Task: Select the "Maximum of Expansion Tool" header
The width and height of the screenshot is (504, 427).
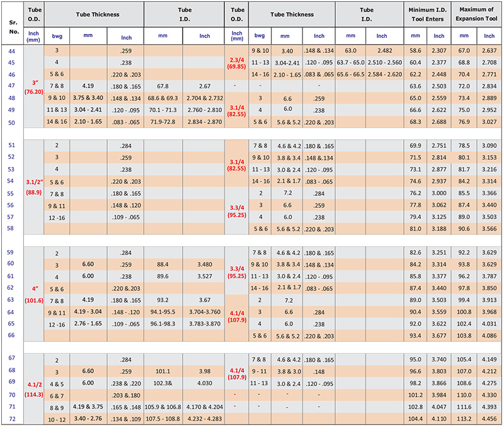Action: (476, 14)
